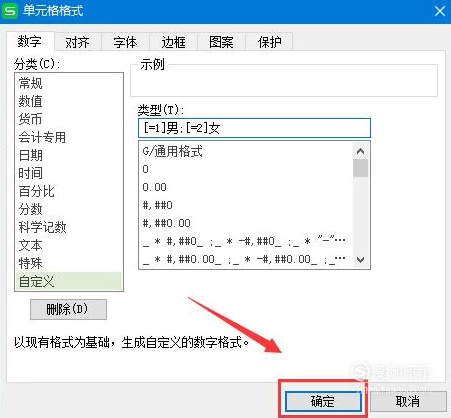Screen dimensions: 451x418
Task: Cancel with the 取消 button
Action: [408, 401]
